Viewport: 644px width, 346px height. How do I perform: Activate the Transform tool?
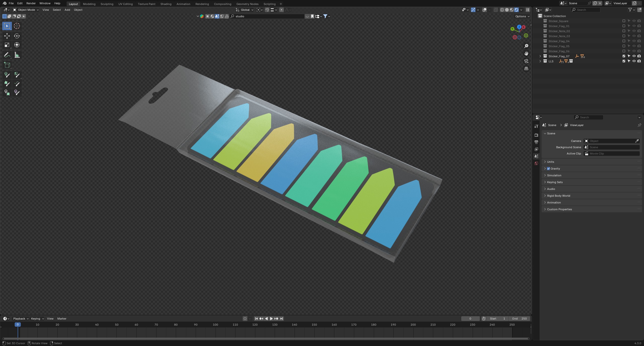click(x=17, y=45)
